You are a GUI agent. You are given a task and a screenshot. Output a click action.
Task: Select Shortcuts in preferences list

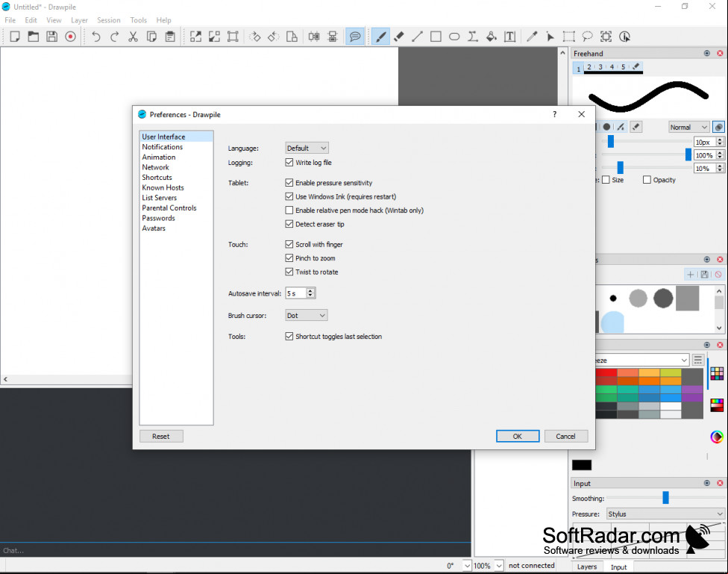tap(157, 177)
